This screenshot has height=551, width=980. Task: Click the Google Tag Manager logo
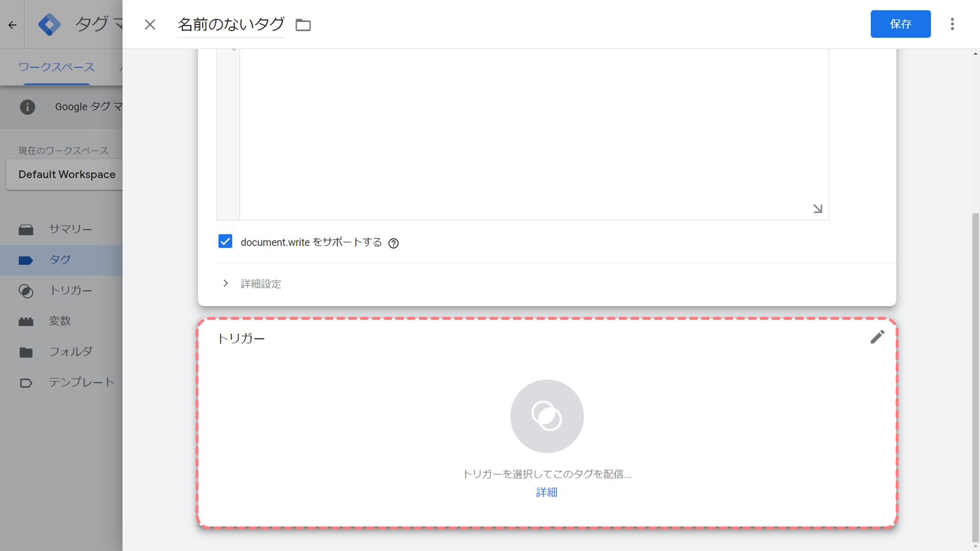coord(49,24)
